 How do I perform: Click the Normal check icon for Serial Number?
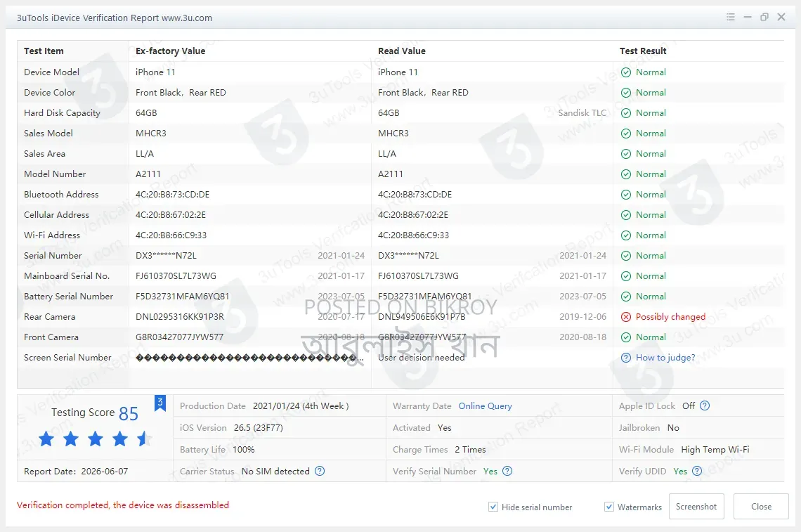[x=626, y=256]
